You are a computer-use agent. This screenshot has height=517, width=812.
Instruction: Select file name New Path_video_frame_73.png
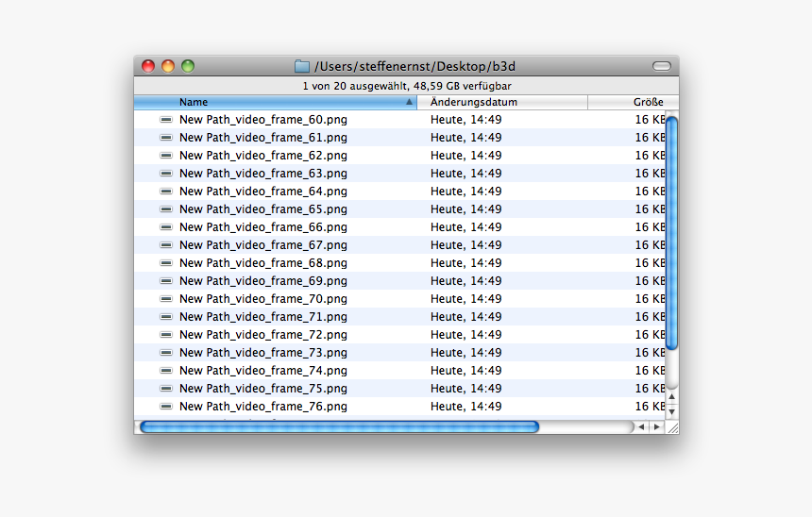click(263, 353)
